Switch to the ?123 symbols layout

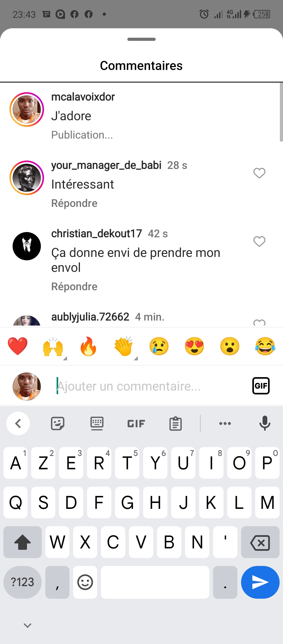click(x=23, y=582)
